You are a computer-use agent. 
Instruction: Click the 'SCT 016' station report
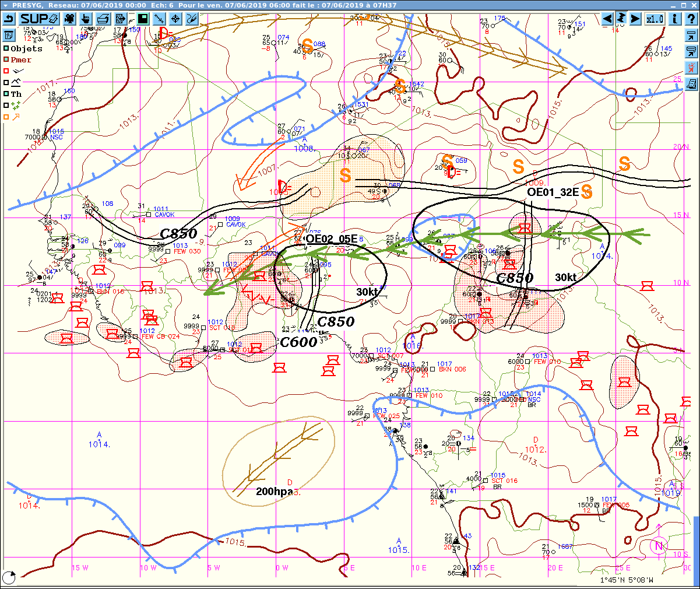tap(504, 481)
